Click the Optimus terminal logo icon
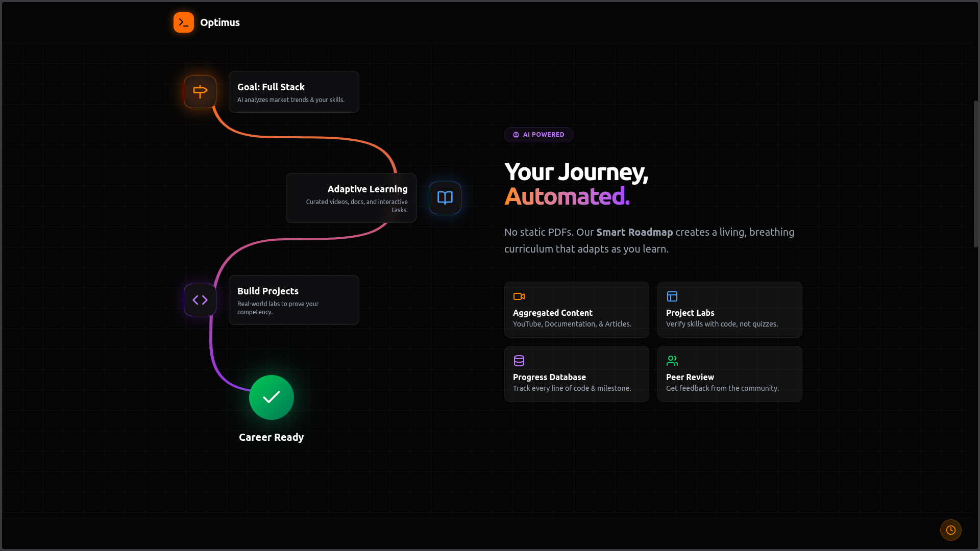Viewport: 980px width, 551px height. (183, 22)
